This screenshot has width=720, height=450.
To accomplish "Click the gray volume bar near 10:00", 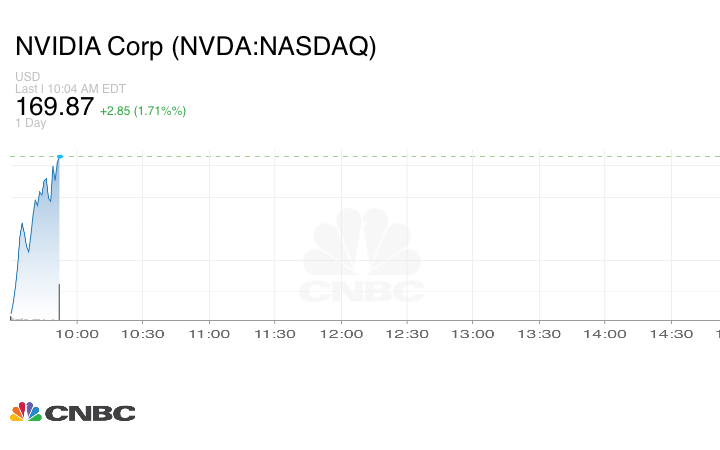I will pyautogui.click(x=60, y=301).
